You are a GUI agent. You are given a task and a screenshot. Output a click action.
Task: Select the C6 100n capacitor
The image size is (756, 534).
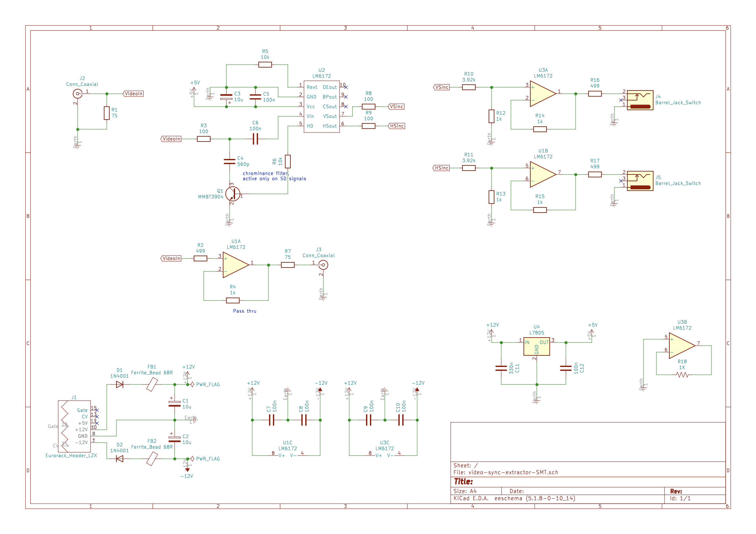pyautogui.click(x=255, y=139)
